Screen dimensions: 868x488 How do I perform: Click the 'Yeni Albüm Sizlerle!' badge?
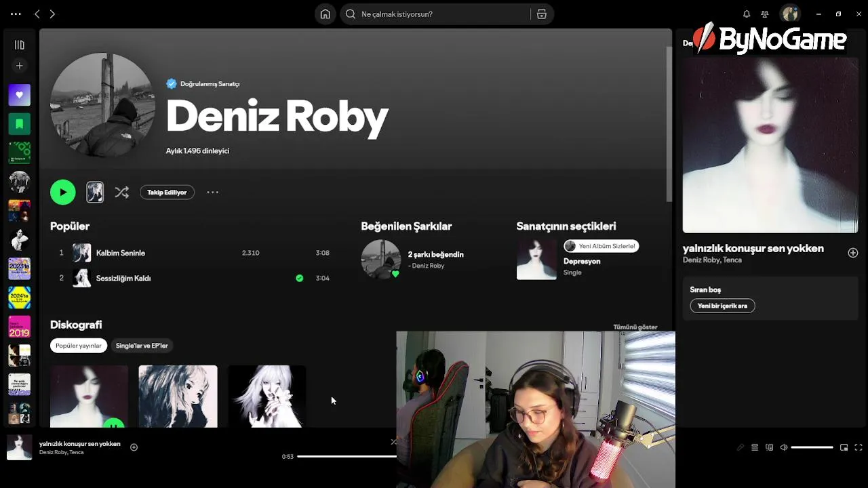point(601,246)
